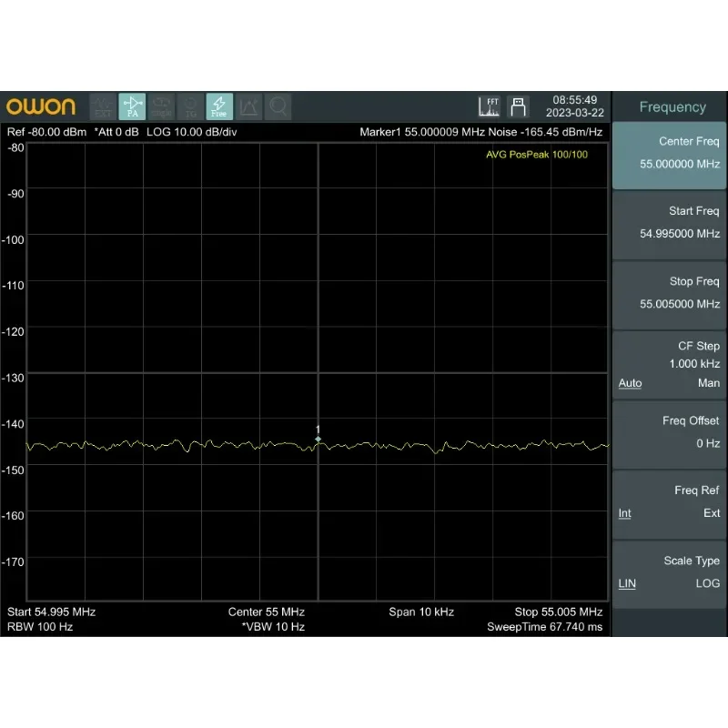728x728 pixels.
Task: Select Ext under Freq Ref
Action: (711, 513)
